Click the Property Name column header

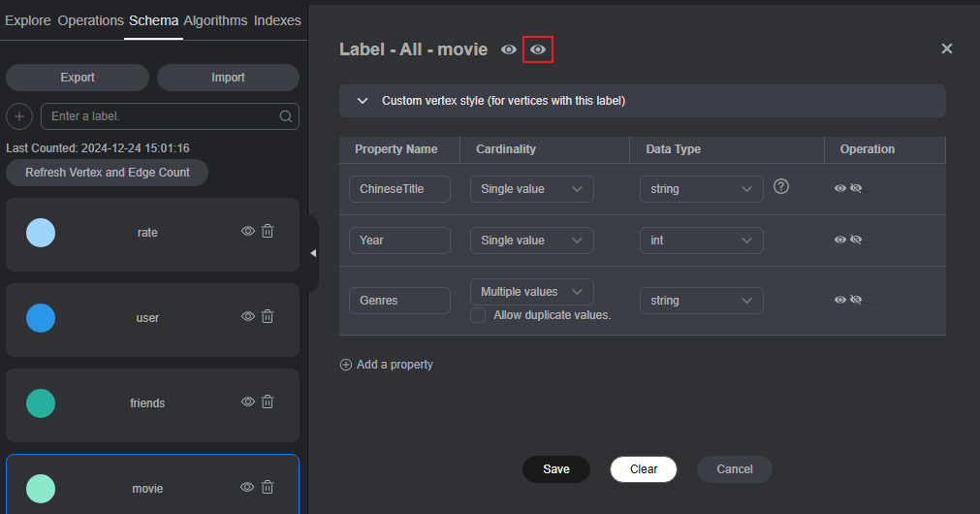(396, 148)
